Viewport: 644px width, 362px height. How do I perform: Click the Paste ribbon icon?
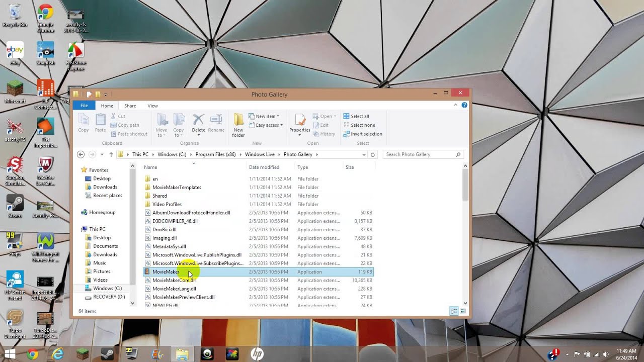coord(101,123)
